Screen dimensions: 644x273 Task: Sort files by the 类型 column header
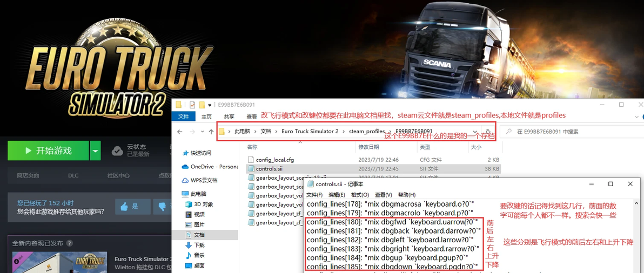(425, 147)
